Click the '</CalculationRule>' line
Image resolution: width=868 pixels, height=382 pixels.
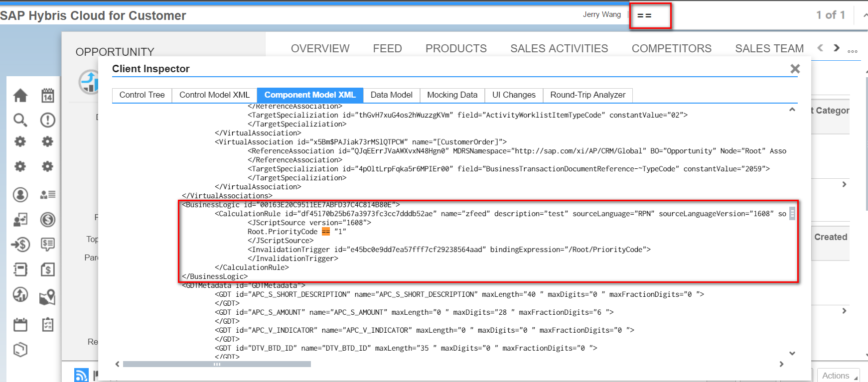[252, 267]
